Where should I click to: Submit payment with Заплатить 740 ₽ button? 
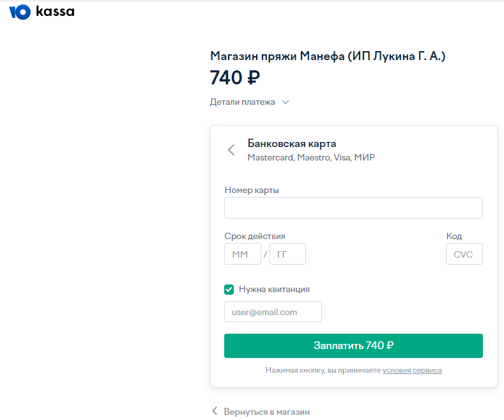pos(354,346)
